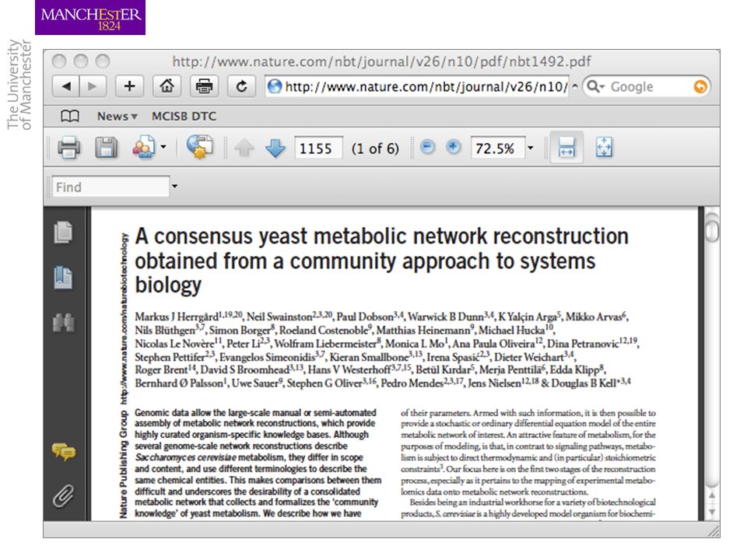
Task: Click author name 'Markus J Herrgård'
Action: (x=176, y=317)
